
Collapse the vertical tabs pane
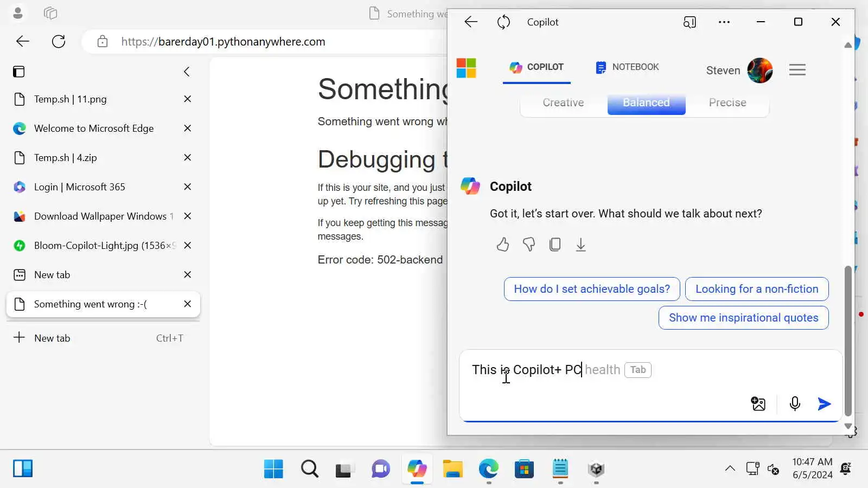pyautogui.click(x=187, y=72)
